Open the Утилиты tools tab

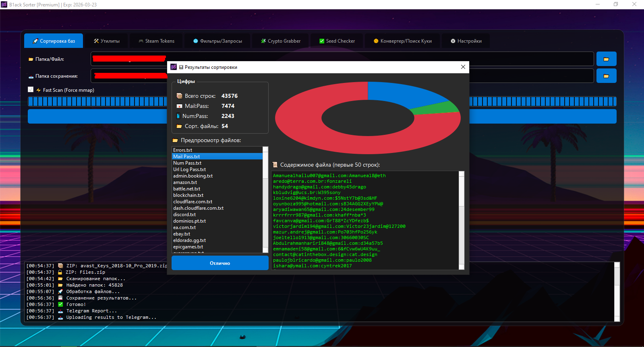107,41
